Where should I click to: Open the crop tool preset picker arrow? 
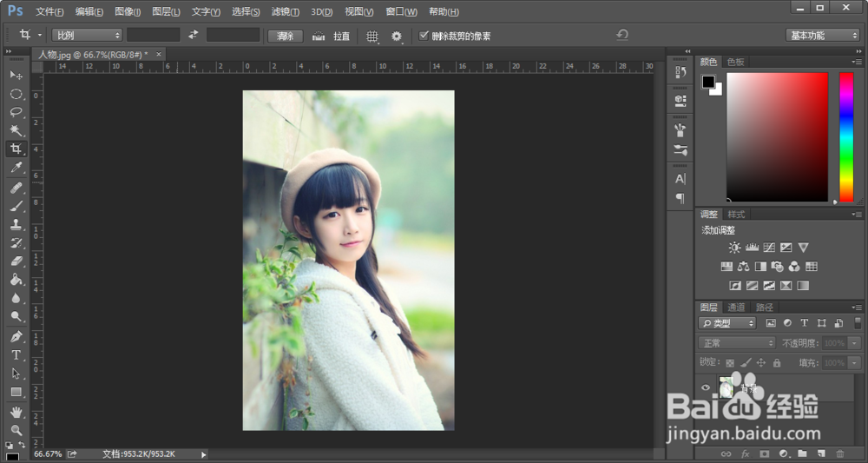point(40,36)
